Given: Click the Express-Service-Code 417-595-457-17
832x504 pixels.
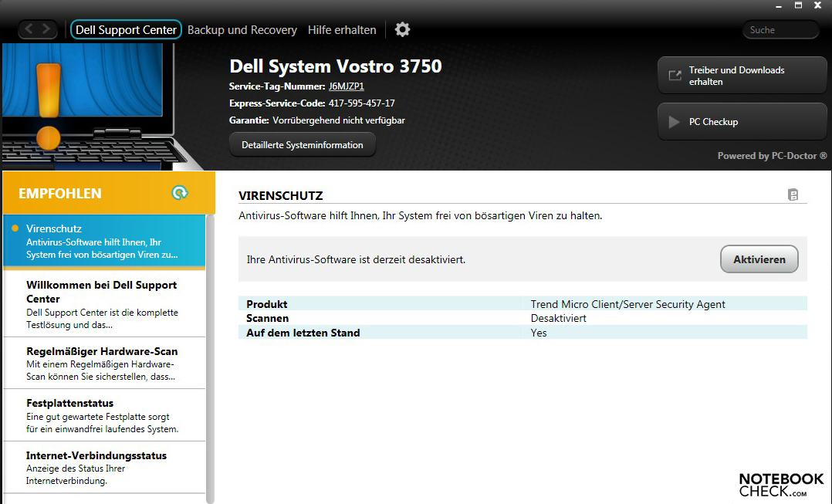Looking at the screenshot, I should [362, 103].
